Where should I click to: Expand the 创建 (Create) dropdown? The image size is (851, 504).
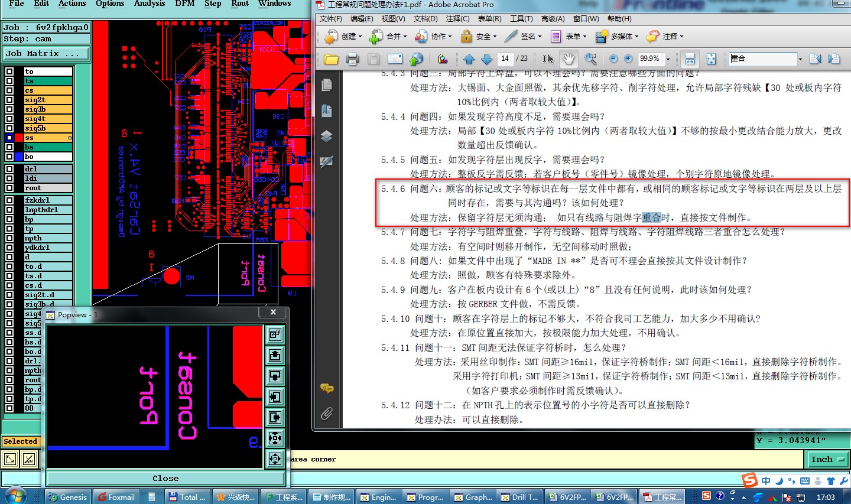tap(359, 37)
